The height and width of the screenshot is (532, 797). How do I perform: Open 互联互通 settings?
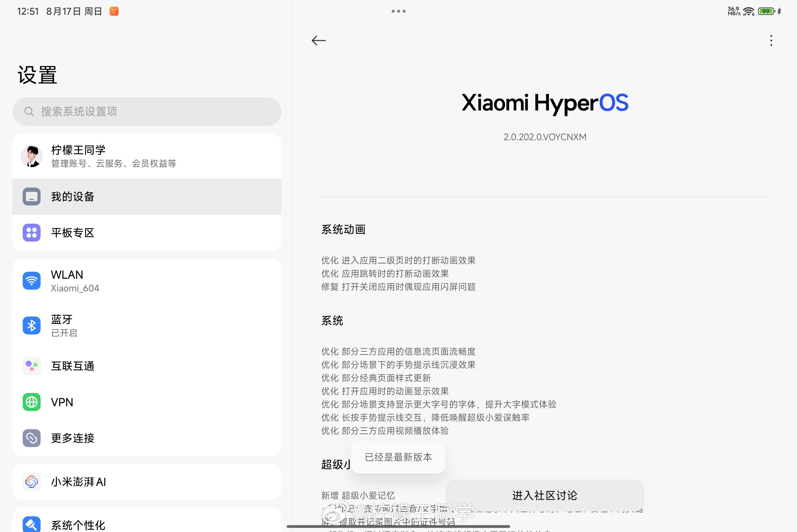click(147, 366)
